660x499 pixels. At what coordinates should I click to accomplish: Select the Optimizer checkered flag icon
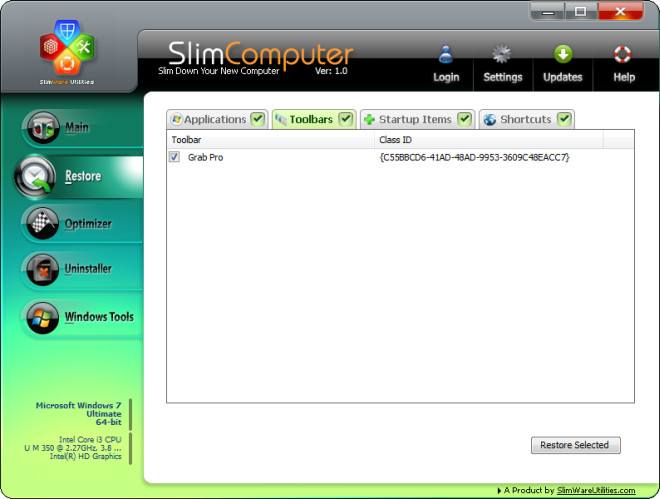click(x=42, y=223)
